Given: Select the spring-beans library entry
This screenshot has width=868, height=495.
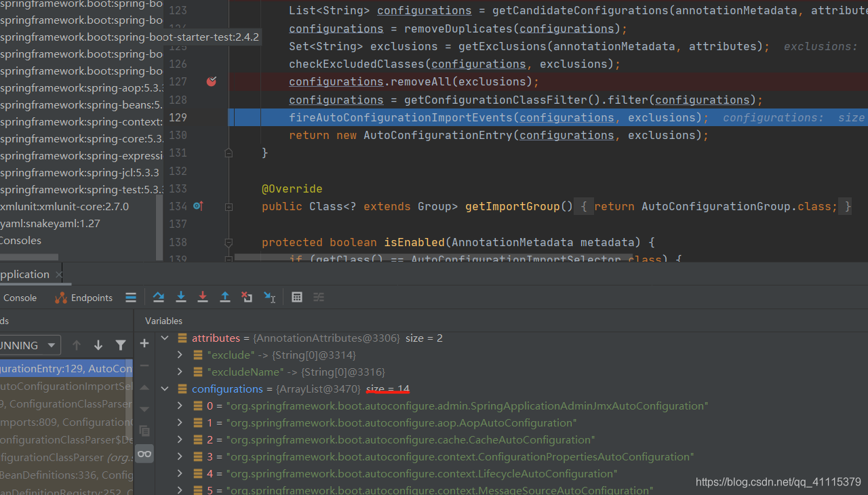Looking at the screenshot, I should coord(81,104).
